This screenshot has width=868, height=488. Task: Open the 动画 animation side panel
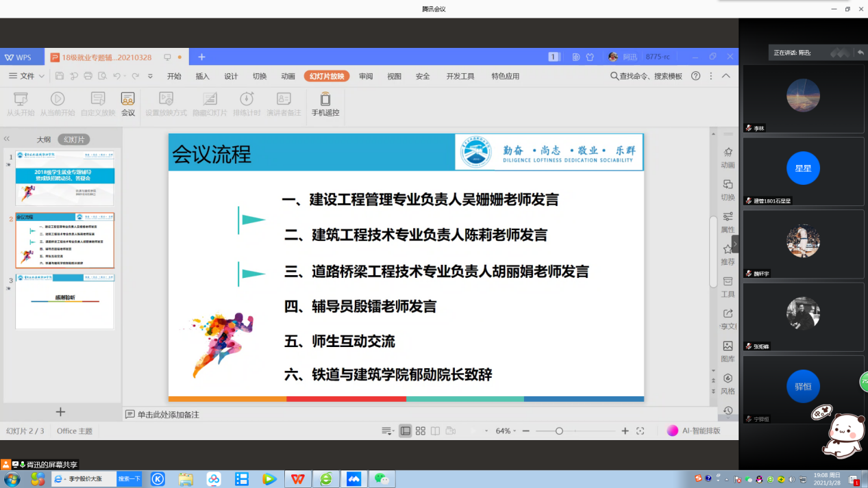click(x=728, y=158)
